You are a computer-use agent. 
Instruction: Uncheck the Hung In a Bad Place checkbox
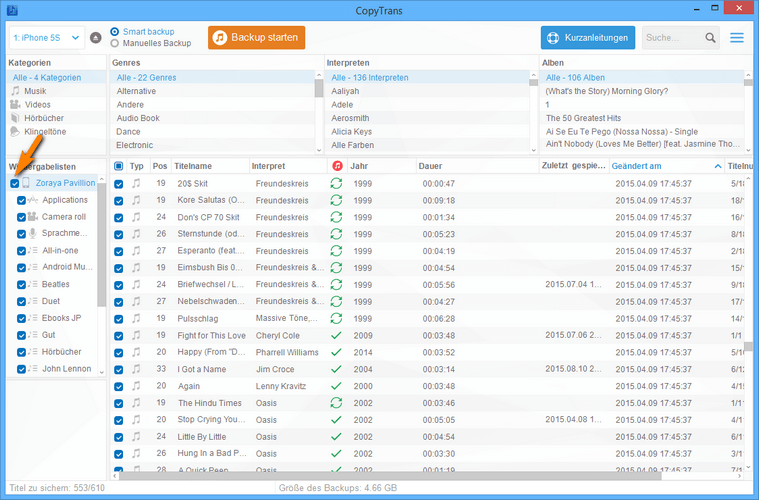tap(119, 454)
